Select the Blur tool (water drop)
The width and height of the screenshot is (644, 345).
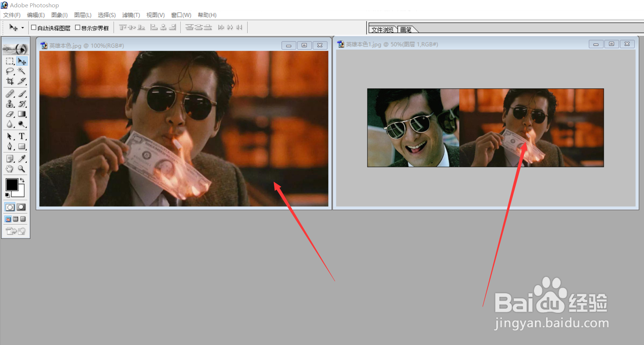[x=10, y=125]
